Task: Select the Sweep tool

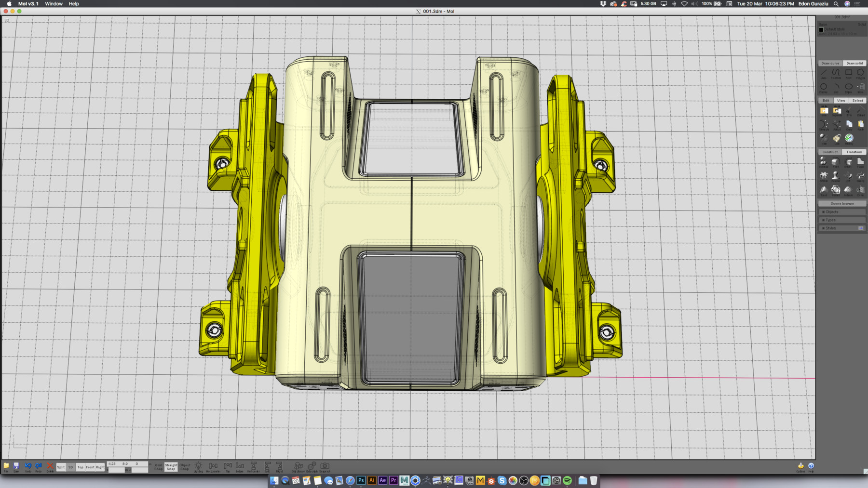Action: tap(860, 176)
